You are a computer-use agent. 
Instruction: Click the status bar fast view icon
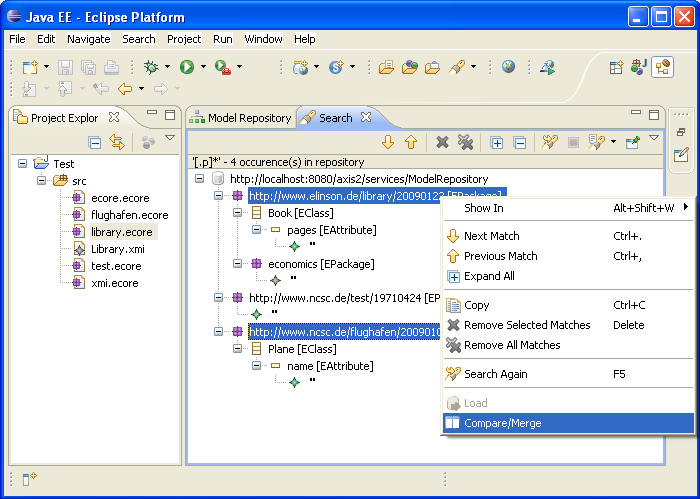pos(29,478)
